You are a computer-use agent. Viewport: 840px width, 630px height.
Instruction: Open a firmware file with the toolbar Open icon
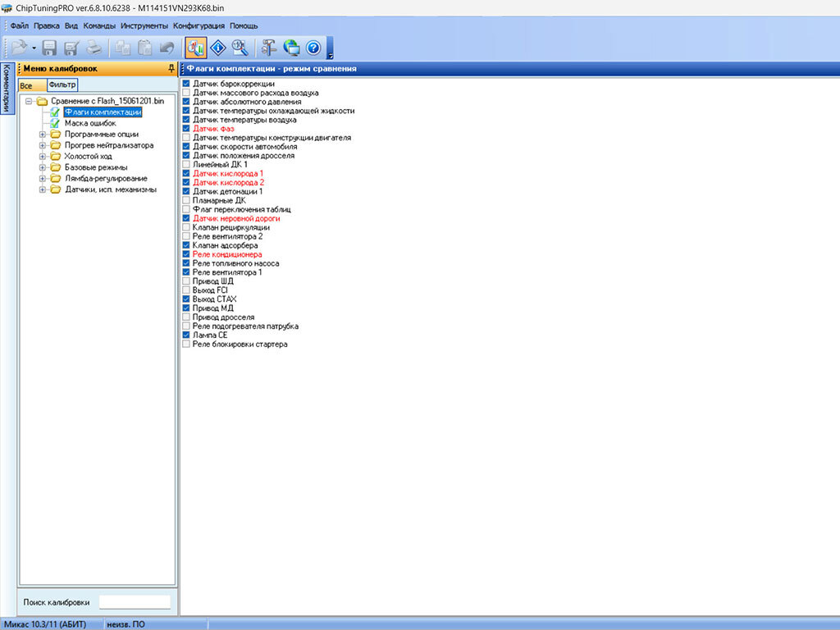coord(20,48)
